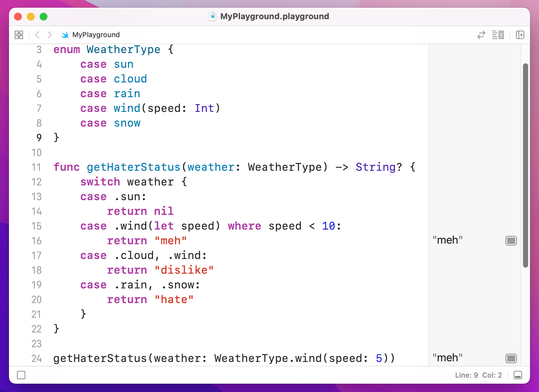Select line number 15 in the gutter

point(36,226)
